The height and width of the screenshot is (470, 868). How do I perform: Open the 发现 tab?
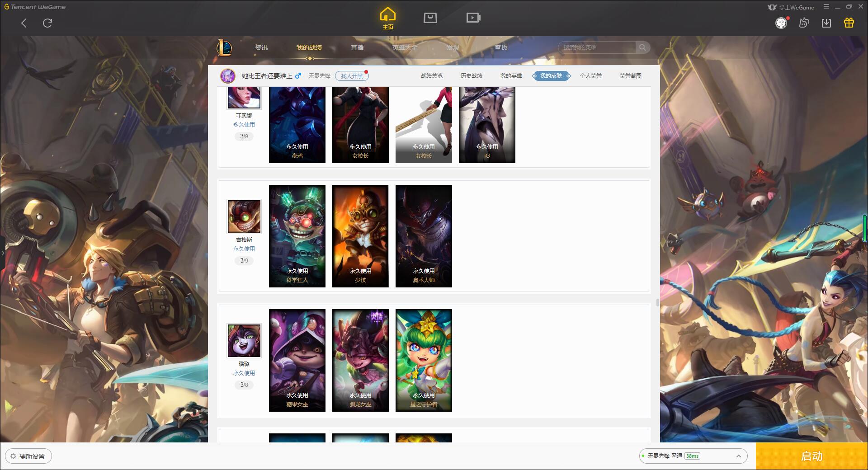[x=453, y=47]
